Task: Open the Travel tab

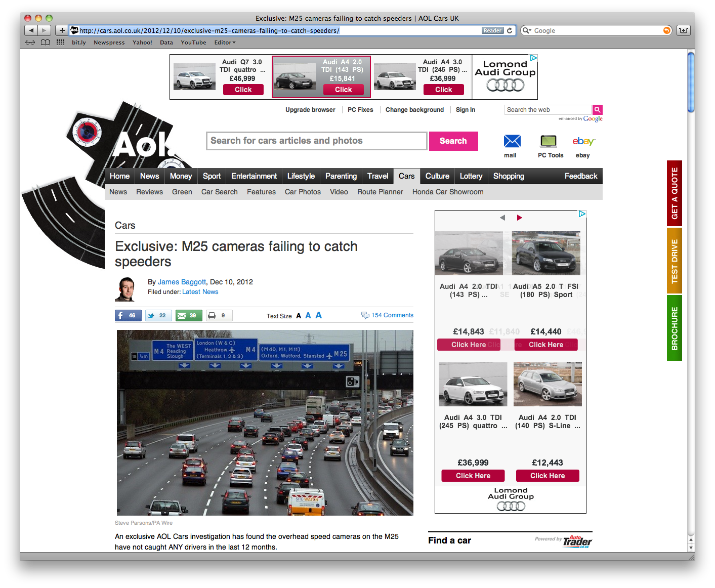Action: pyautogui.click(x=378, y=176)
